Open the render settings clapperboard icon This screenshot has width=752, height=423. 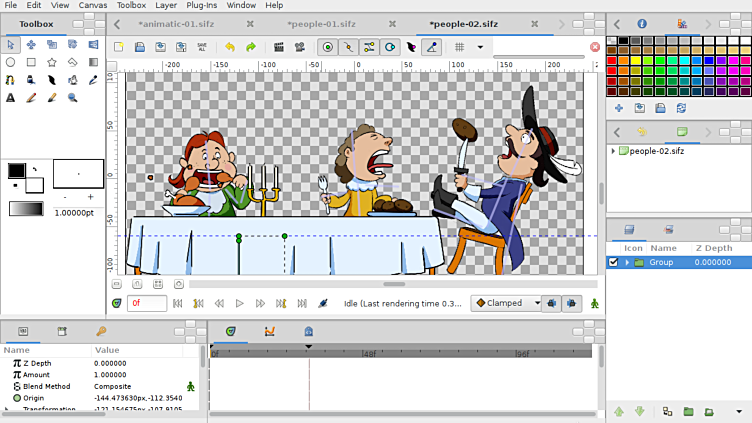279,47
